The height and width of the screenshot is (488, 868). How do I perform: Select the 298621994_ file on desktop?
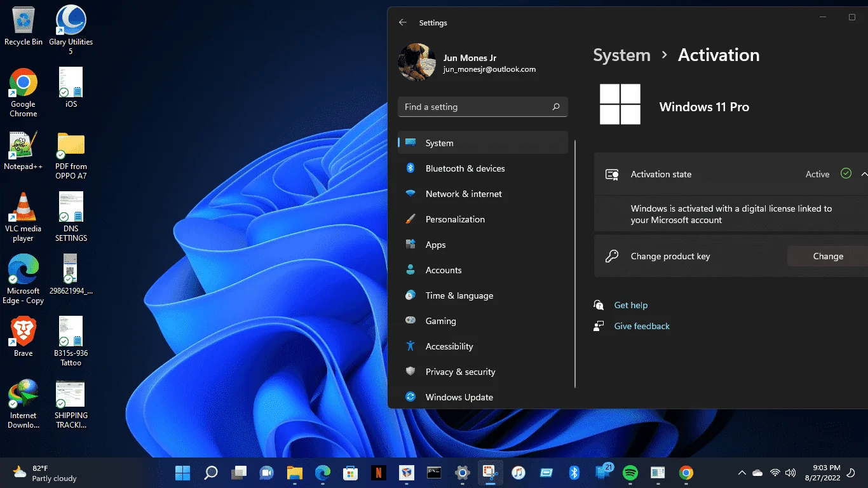(x=71, y=275)
